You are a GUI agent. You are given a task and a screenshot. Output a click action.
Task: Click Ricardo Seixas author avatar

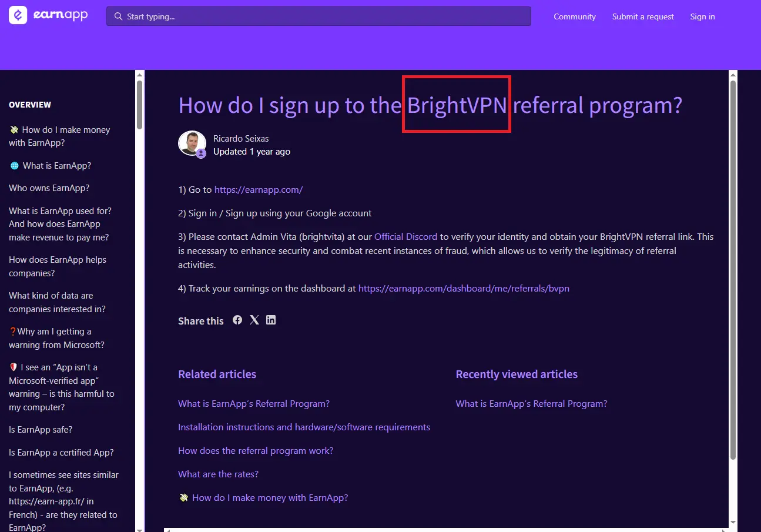coord(192,144)
